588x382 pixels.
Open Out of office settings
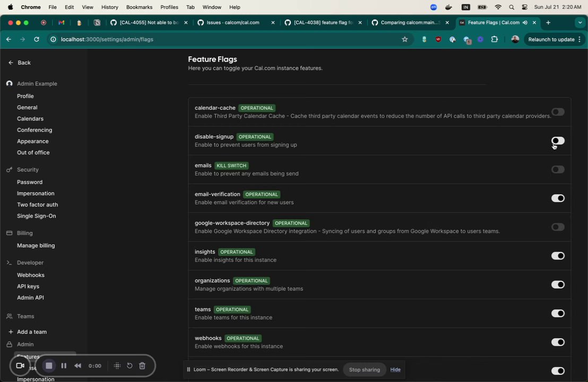(x=33, y=152)
